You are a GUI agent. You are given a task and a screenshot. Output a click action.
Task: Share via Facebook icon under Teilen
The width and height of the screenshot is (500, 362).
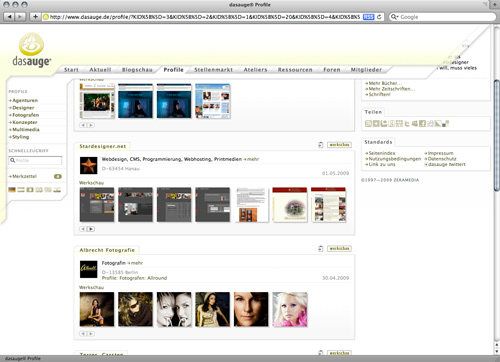coord(422,124)
